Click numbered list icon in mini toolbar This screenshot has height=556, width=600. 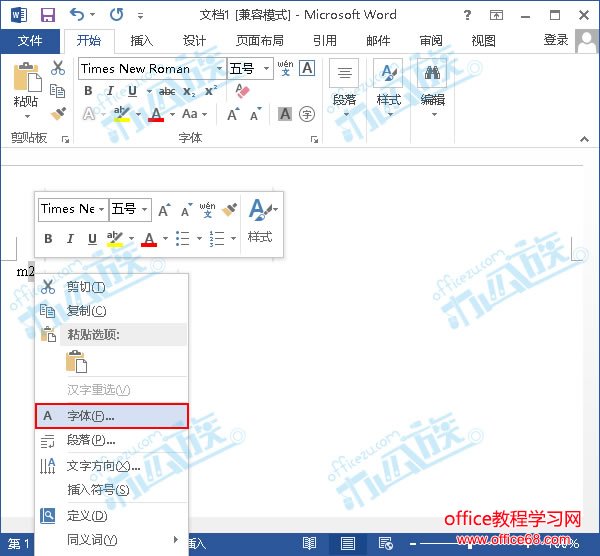pos(217,238)
